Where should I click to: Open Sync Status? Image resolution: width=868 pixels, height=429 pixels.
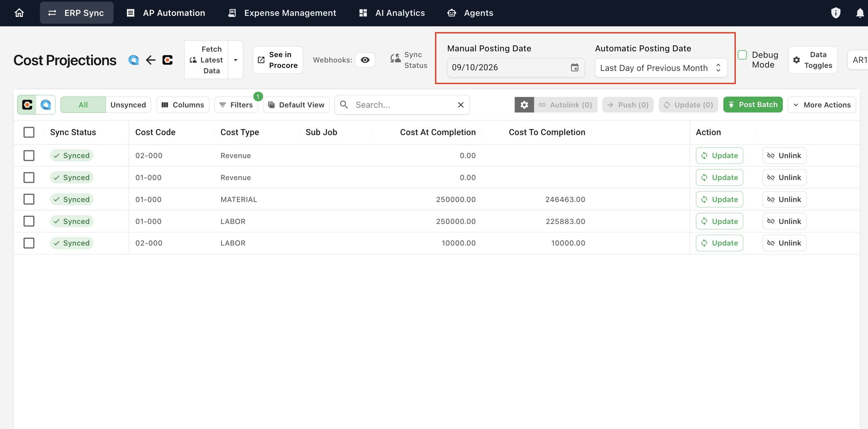coord(409,60)
